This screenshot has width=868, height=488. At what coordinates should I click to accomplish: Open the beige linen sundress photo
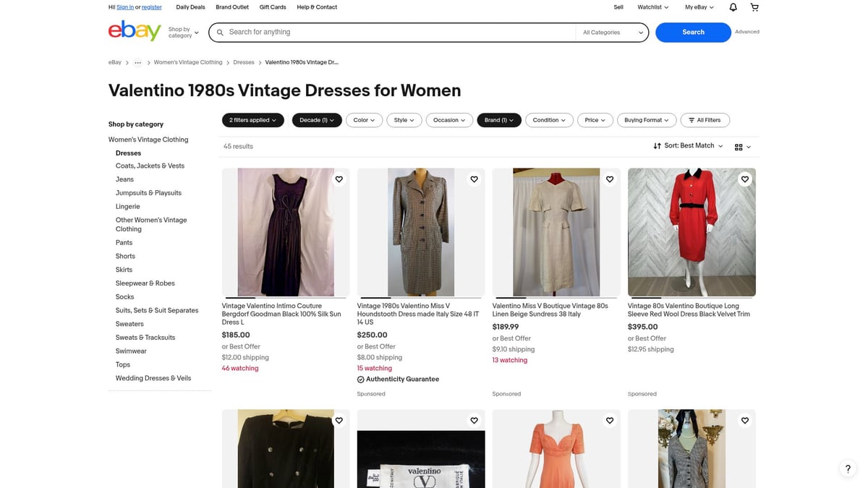tap(556, 232)
